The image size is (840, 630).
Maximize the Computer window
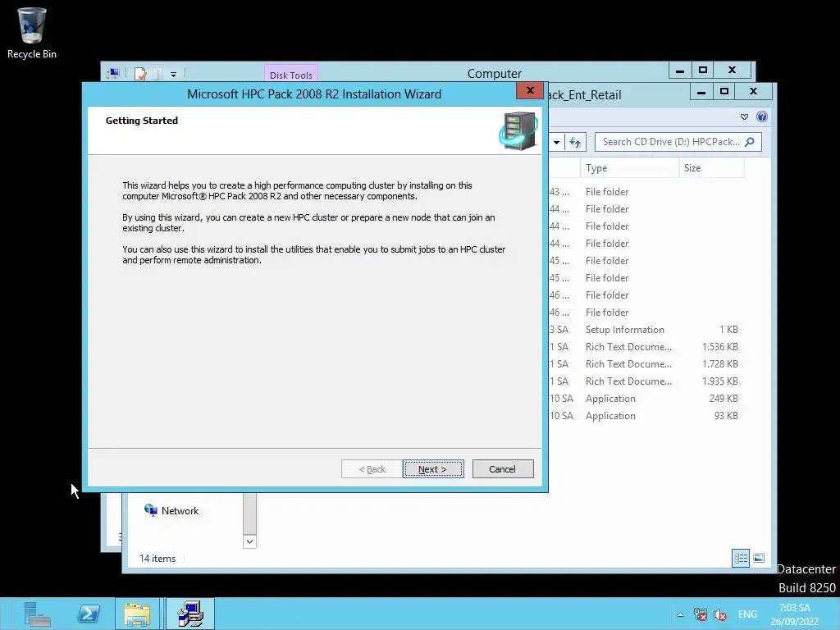point(703,71)
